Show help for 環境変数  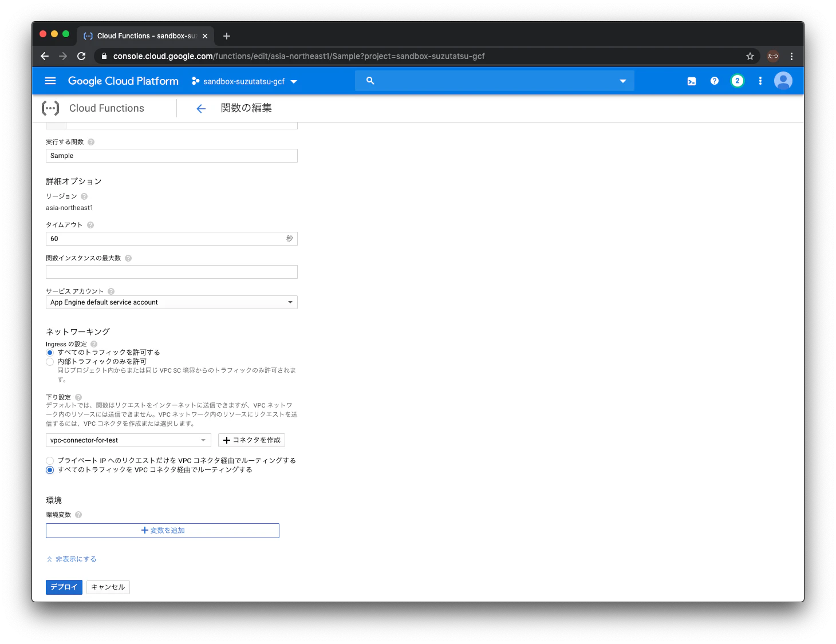pyautogui.click(x=78, y=515)
